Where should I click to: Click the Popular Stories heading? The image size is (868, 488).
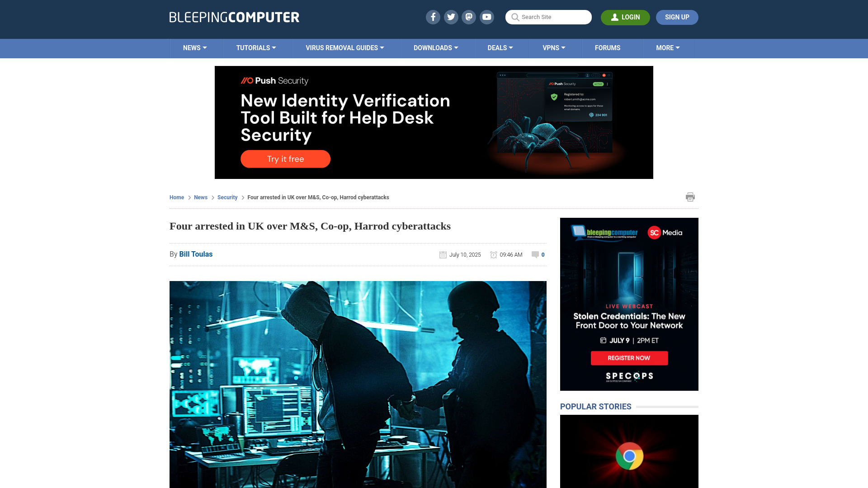[595, 407]
